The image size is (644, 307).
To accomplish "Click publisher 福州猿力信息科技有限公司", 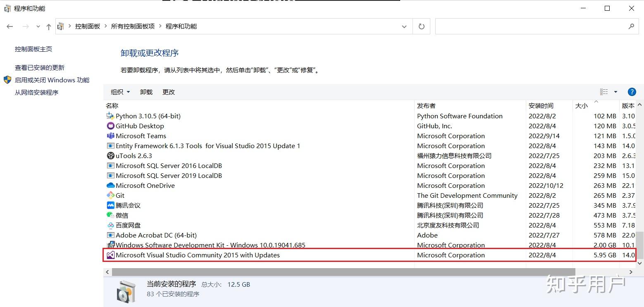I will pos(454,156).
